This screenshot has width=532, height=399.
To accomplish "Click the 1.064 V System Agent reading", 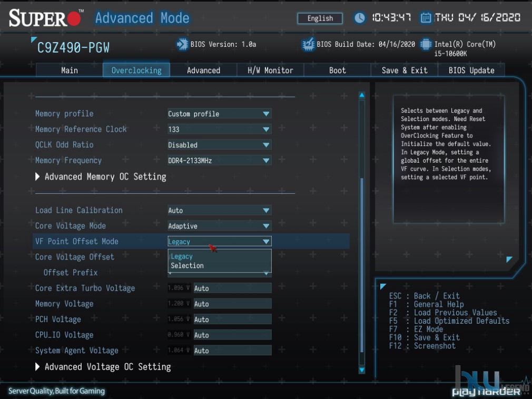I will tap(179, 350).
